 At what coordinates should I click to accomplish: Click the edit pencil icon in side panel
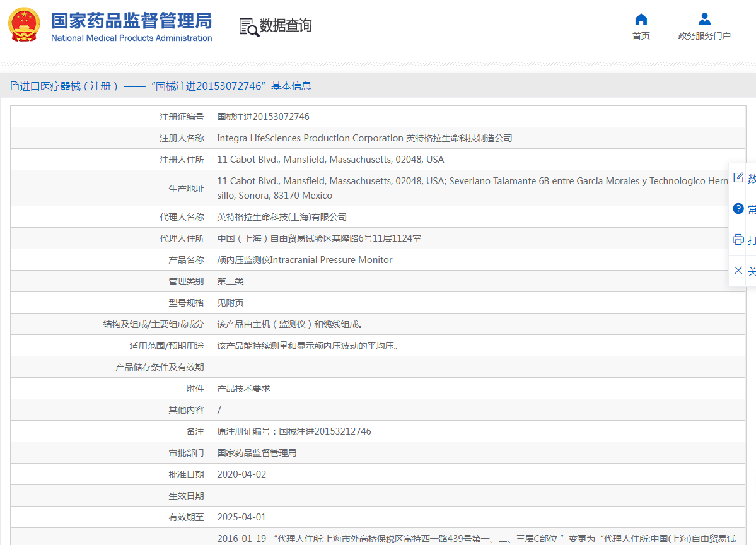(738, 177)
